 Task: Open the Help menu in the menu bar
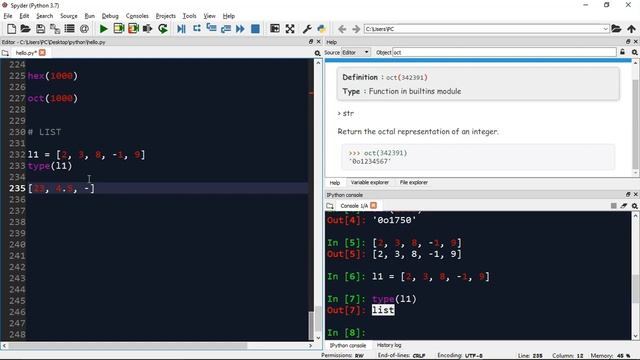[x=229, y=16]
